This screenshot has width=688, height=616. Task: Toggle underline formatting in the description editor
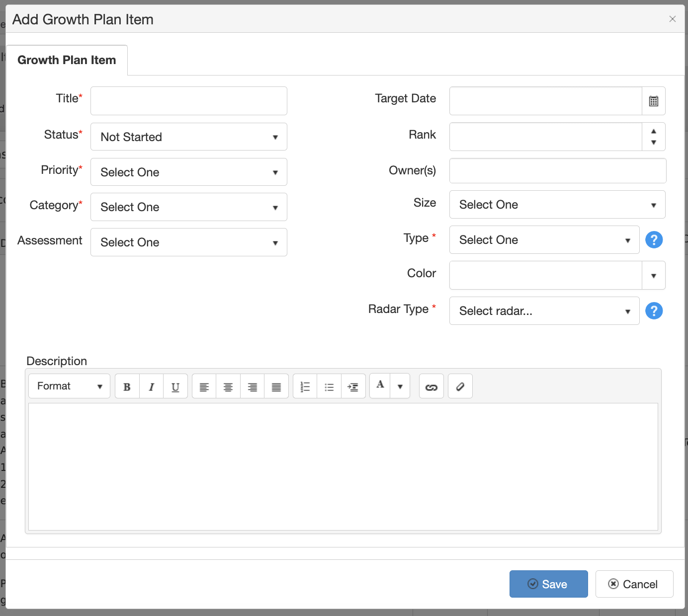point(175,386)
